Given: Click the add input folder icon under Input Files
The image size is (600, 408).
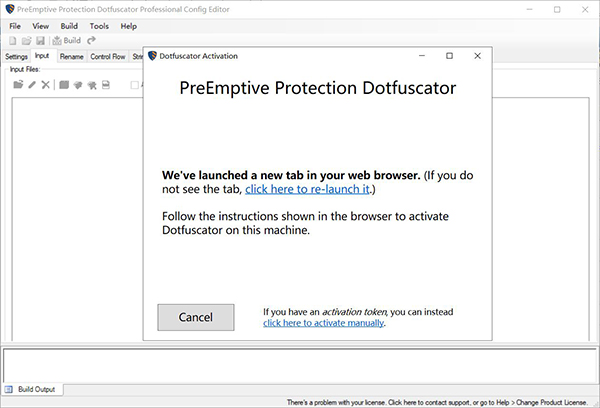Looking at the screenshot, I should click(x=18, y=85).
